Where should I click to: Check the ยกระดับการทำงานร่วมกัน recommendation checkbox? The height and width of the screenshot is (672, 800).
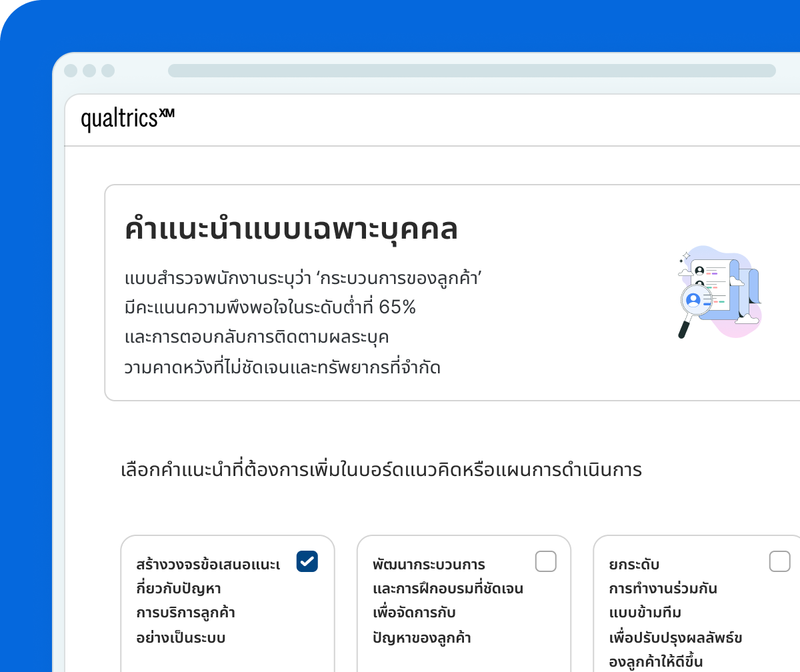pos(780,561)
